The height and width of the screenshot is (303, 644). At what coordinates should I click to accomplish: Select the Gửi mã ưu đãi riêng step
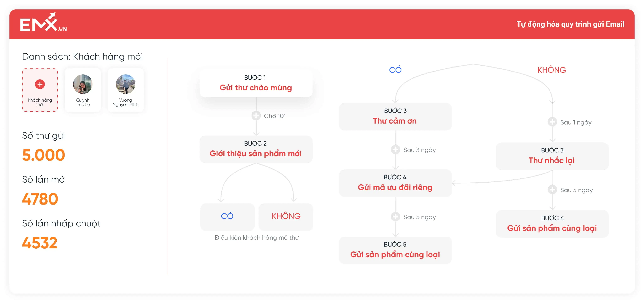(395, 183)
